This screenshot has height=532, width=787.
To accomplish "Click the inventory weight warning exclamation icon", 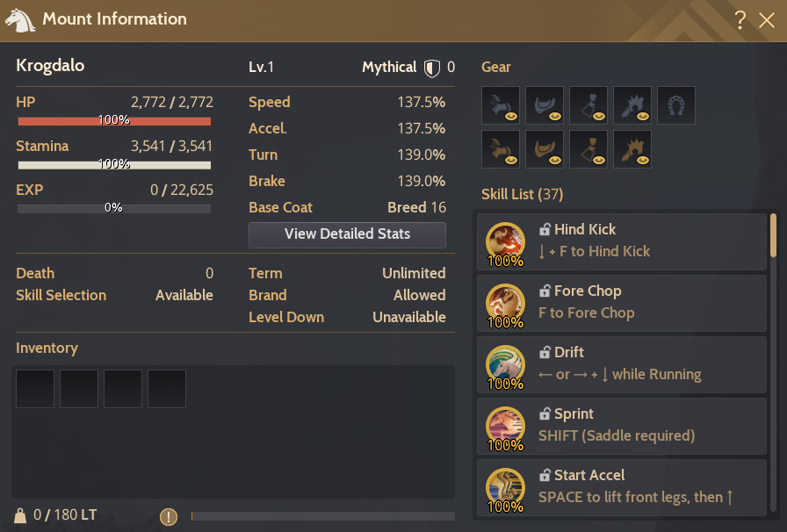I will (x=169, y=516).
